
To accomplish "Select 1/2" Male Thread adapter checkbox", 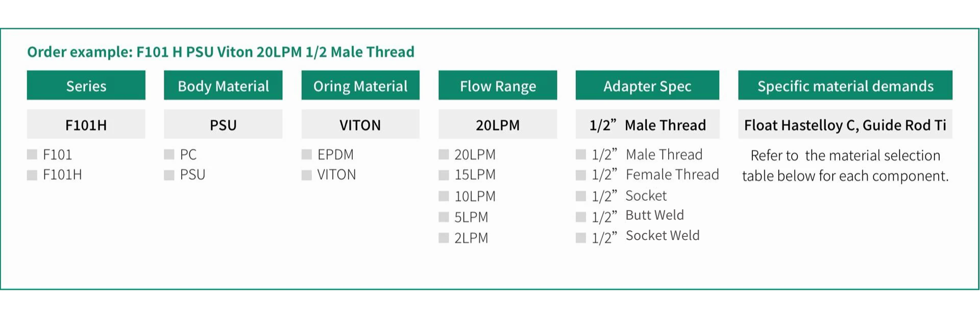I will point(581,154).
